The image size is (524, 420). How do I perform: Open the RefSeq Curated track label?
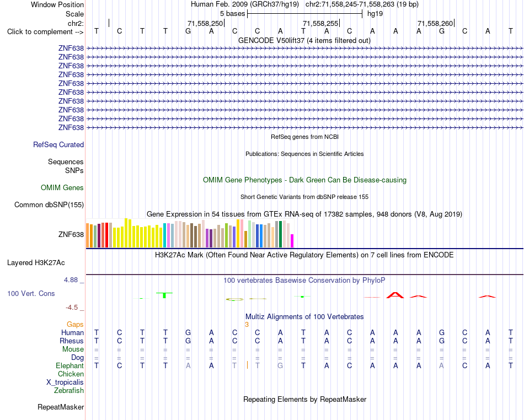pyautogui.click(x=58, y=144)
